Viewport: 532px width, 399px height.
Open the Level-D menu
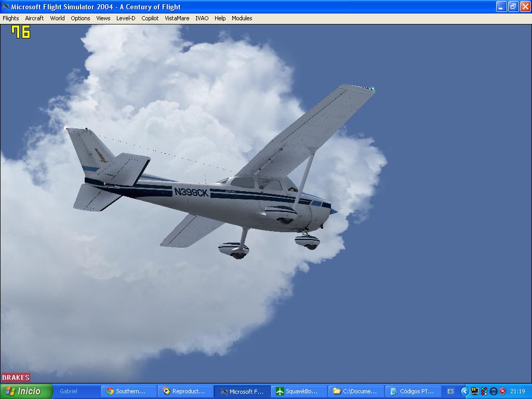point(126,18)
